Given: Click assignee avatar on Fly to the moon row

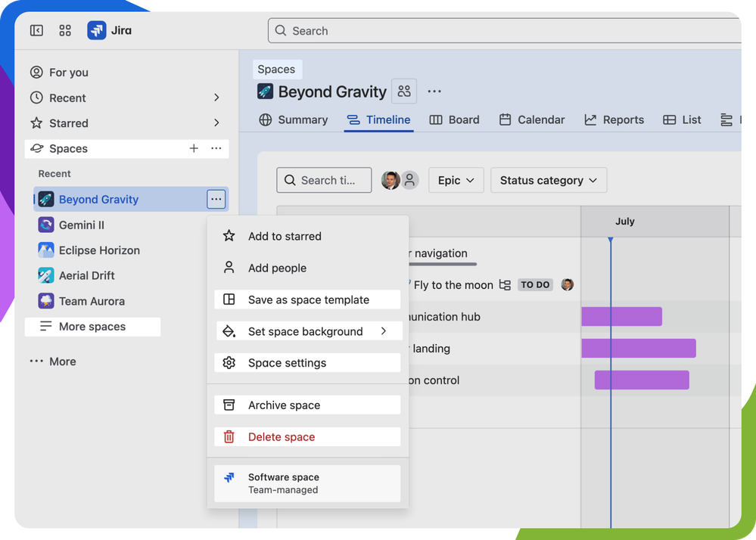Looking at the screenshot, I should tap(567, 284).
